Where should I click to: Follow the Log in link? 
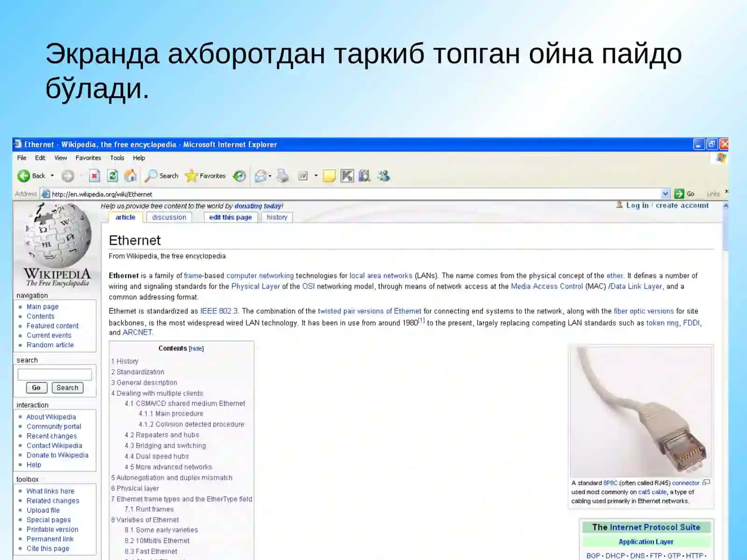[637, 205]
